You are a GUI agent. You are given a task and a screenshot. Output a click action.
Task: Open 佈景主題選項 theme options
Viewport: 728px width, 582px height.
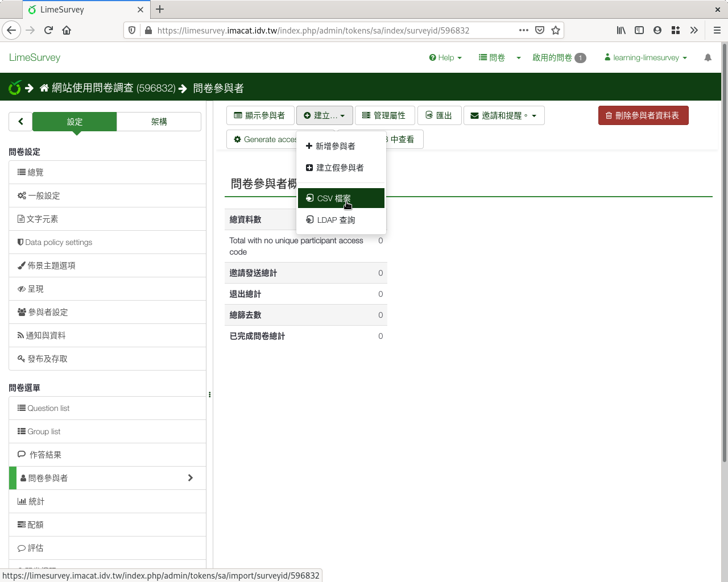coord(107,265)
